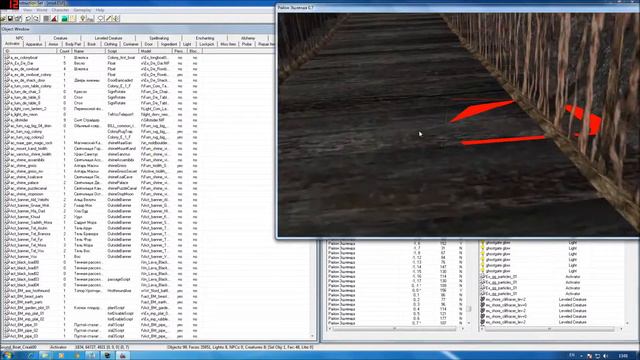Click the cell list horizontal scrollbar
Image resolution: width=640 pixels, height=360 pixels.
pyautogui.click(x=396, y=329)
